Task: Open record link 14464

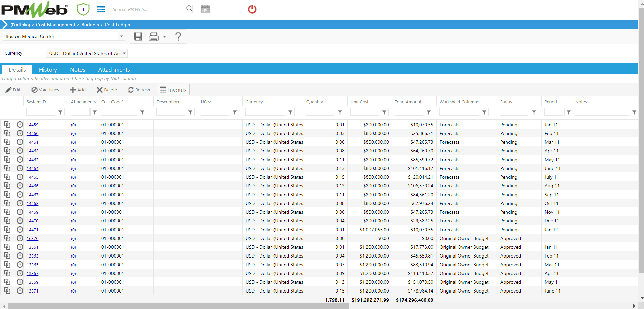Action: point(33,168)
